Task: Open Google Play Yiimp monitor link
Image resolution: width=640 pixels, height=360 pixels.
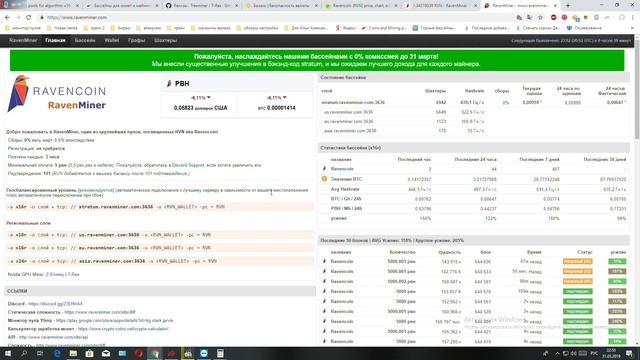Action: tap(114, 320)
